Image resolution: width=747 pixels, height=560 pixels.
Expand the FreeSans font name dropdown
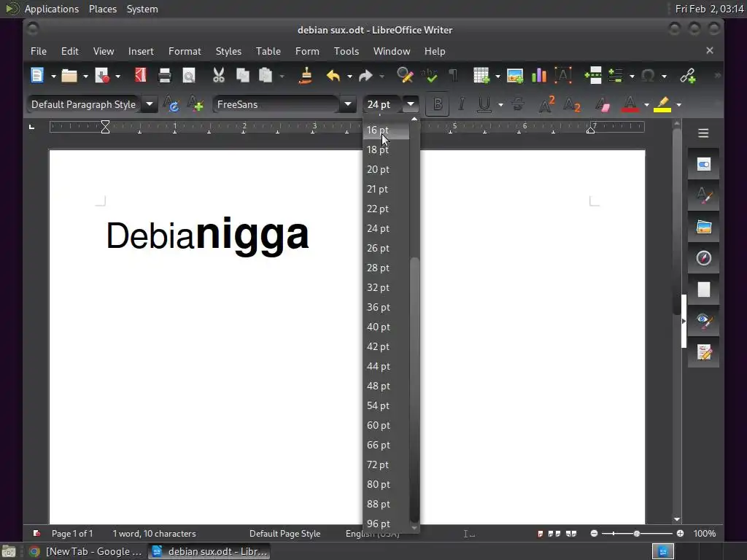348,104
